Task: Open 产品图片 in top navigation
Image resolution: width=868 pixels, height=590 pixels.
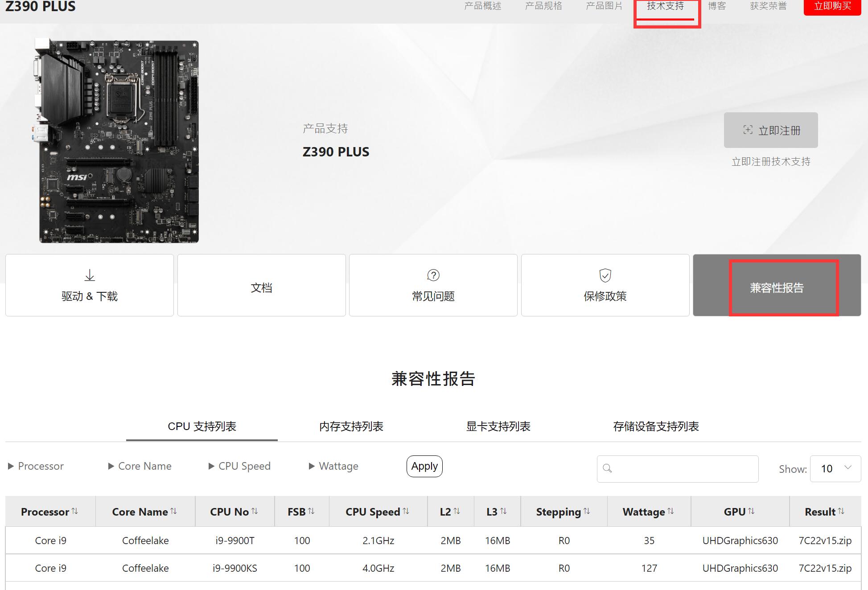Action: tap(604, 6)
